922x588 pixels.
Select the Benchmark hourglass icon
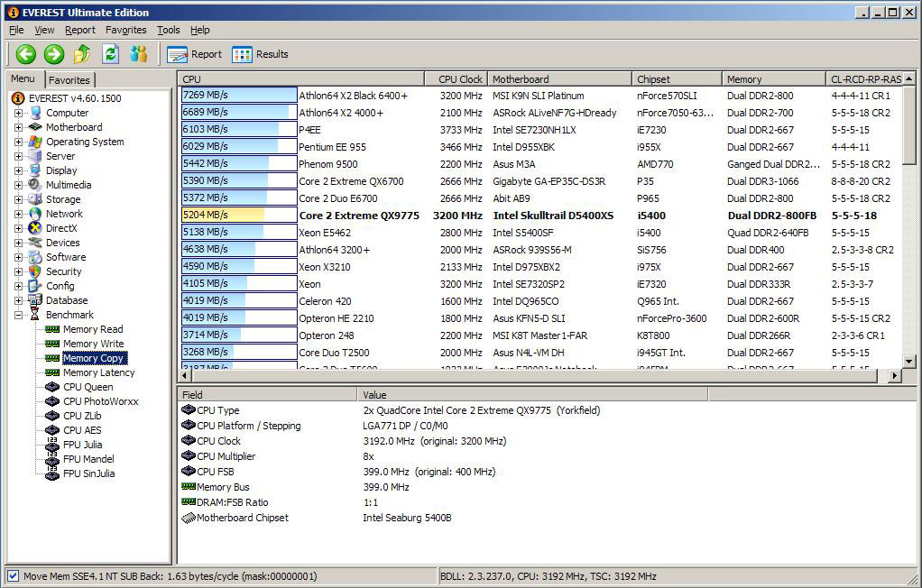35,315
